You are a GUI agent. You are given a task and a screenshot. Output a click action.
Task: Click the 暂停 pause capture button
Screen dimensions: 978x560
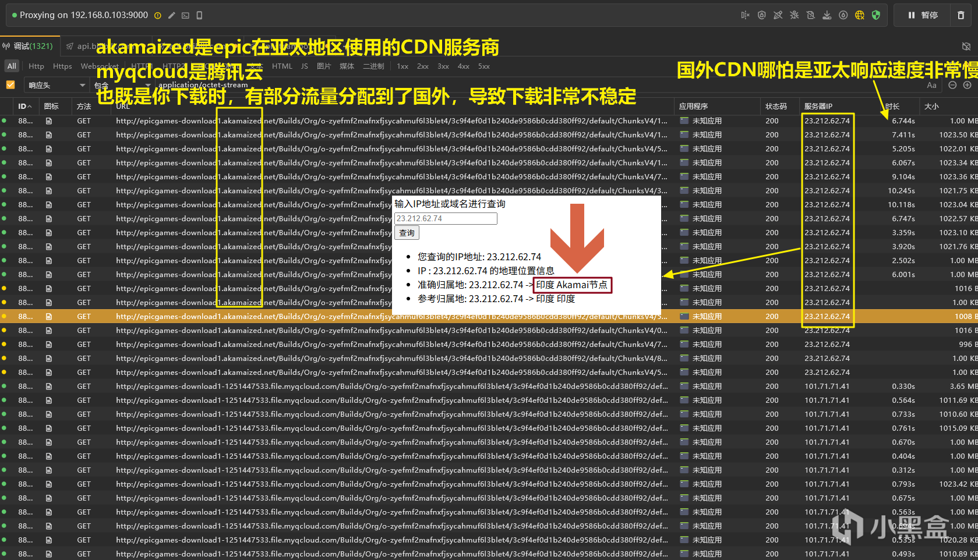tap(925, 15)
